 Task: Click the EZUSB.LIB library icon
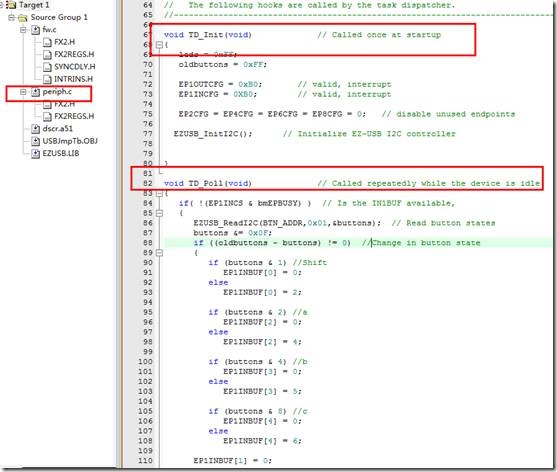35,154
